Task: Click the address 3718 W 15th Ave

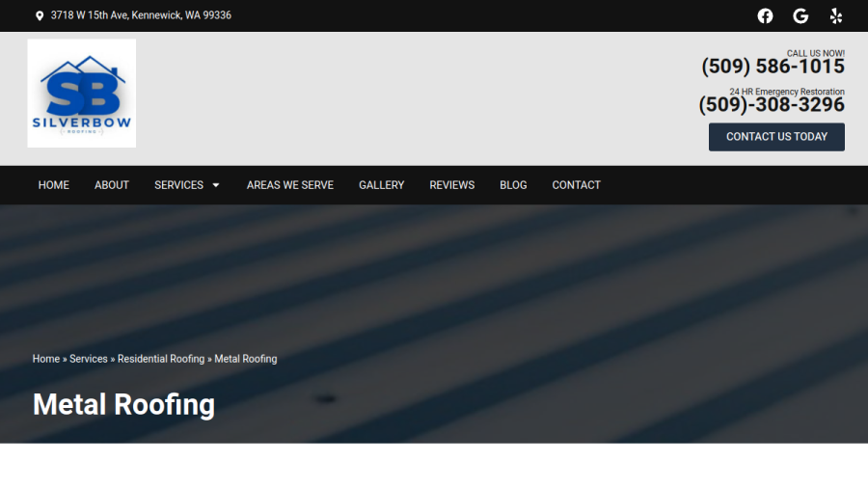Action: point(141,15)
